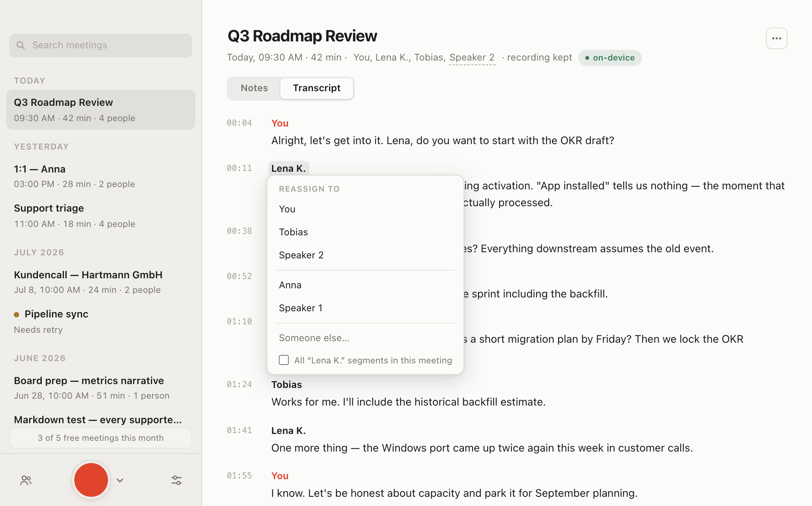
Task: Start recording with the red record button
Action: click(x=91, y=480)
